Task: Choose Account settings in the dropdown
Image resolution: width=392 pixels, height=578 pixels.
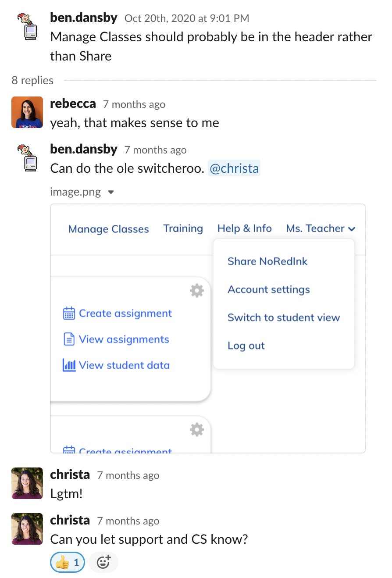Action: pos(269,289)
